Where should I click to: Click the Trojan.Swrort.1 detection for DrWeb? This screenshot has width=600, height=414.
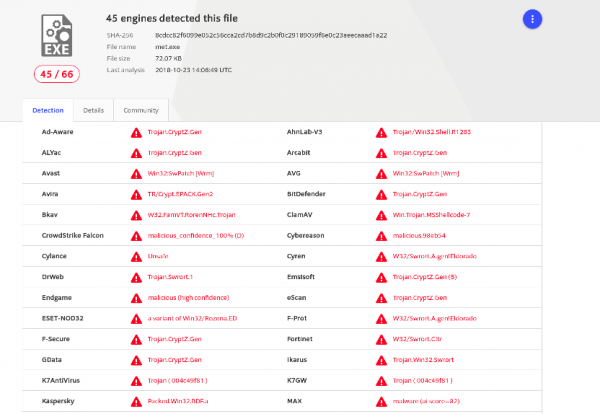pyautogui.click(x=169, y=277)
